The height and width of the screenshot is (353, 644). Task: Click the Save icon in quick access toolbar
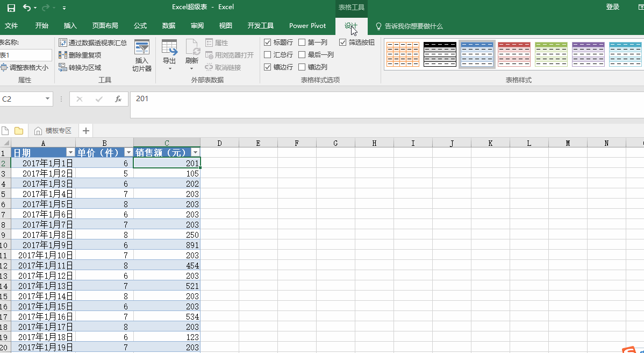coord(11,8)
